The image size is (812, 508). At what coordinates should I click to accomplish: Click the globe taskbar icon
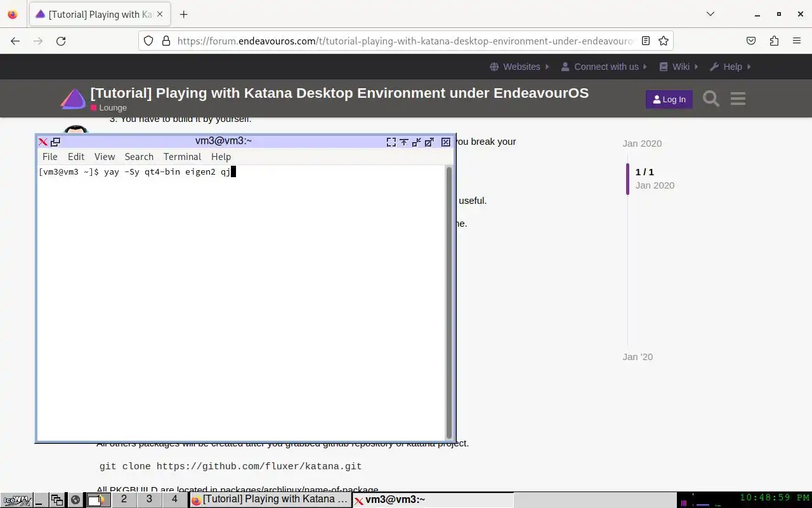pyautogui.click(x=75, y=500)
